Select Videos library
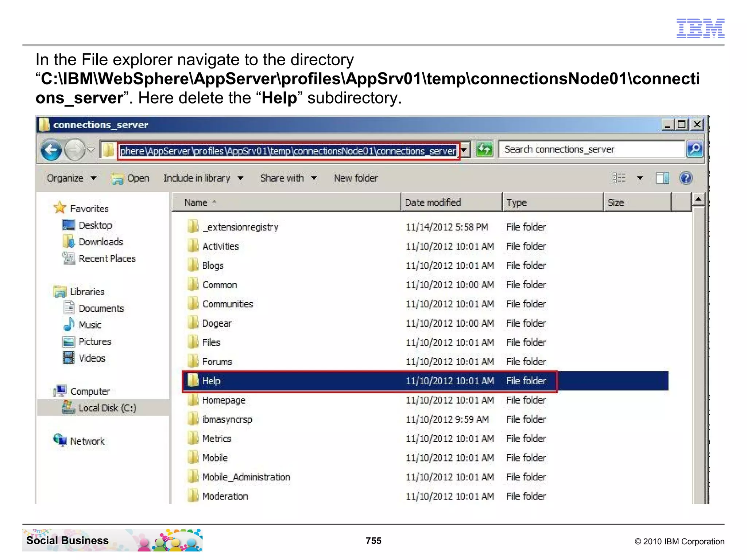This screenshot has height=560, width=747. pos(92,358)
